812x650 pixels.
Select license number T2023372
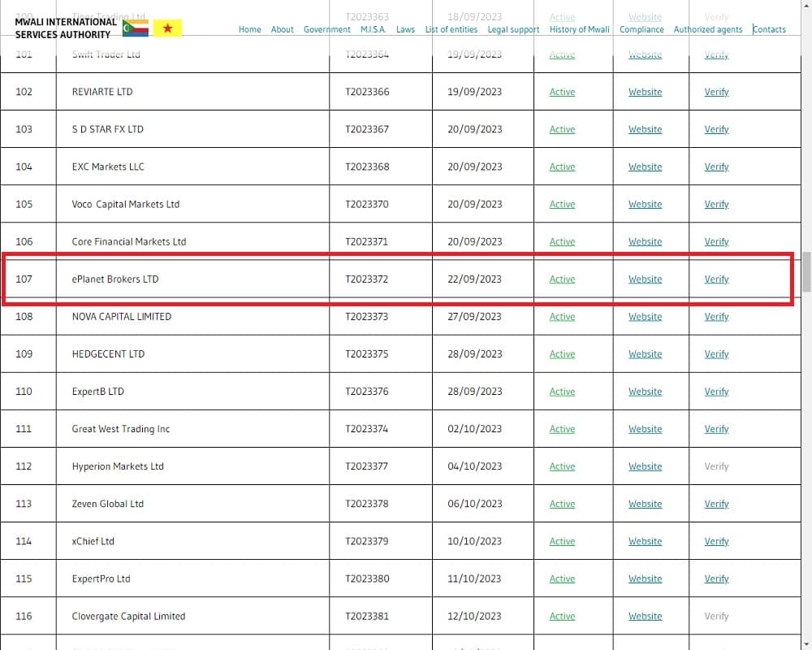pos(381,279)
